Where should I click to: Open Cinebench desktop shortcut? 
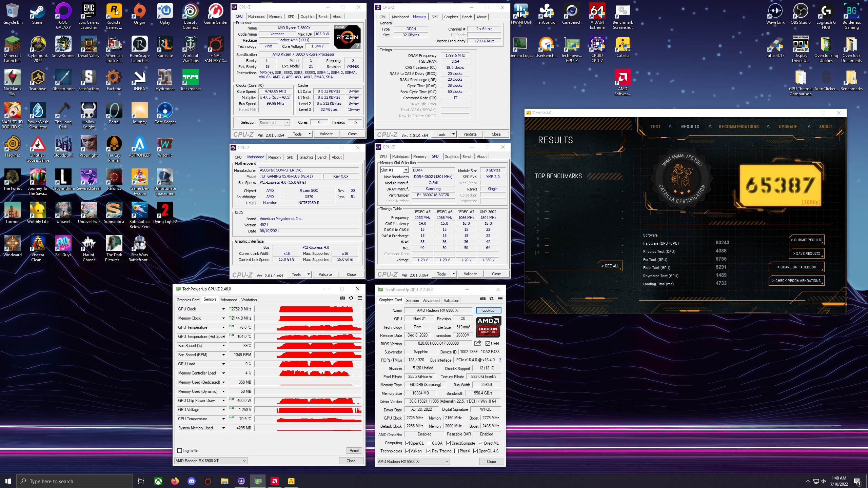tap(572, 14)
